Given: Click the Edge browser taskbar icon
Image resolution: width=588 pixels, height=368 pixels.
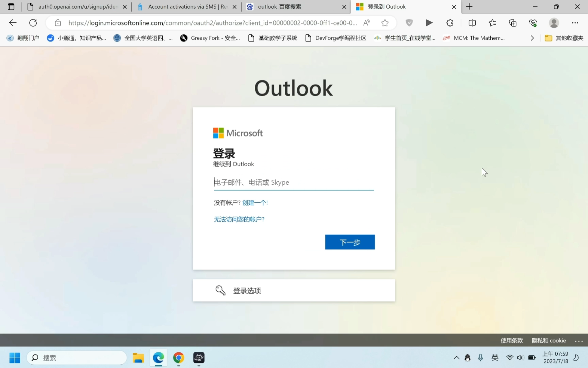Looking at the screenshot, I should pyautogui.click(x=158, y=357).
